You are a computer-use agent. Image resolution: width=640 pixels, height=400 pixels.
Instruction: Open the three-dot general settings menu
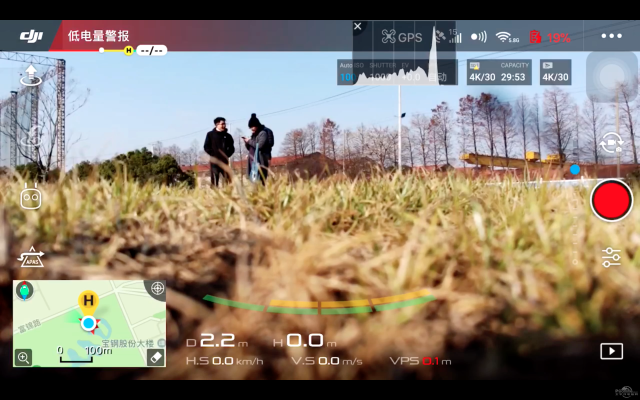pyautogui.click(x=611, y=36)
